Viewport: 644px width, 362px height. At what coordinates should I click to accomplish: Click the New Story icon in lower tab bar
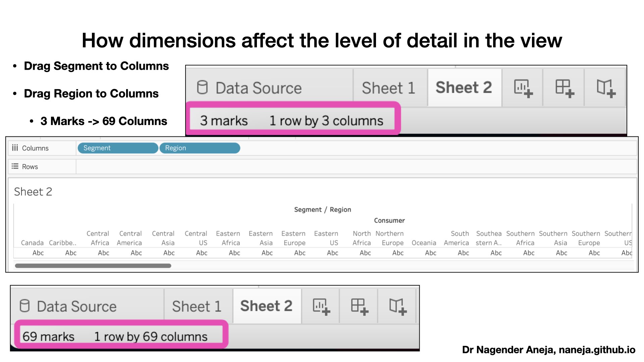(x=398, y=307)
